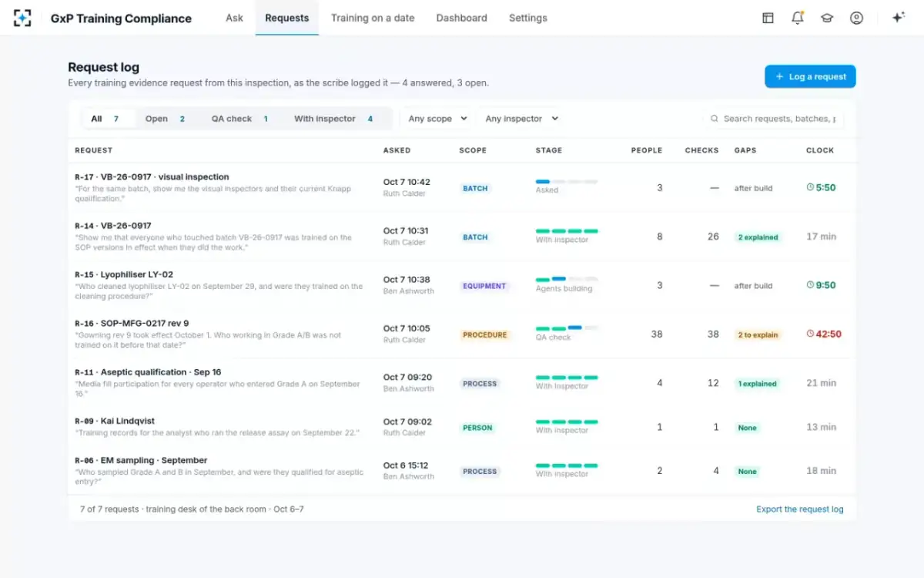
Task: Open the training graduation cap icon
Action: (827, 18)
